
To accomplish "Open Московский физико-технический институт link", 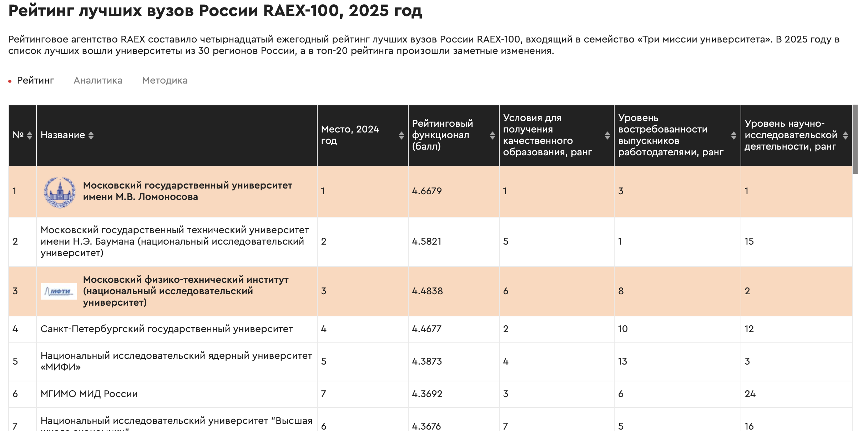I will (186, 291).
